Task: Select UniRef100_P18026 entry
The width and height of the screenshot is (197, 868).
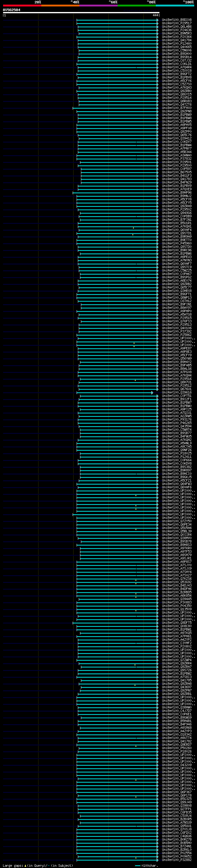Action: [x=176, y=751]
